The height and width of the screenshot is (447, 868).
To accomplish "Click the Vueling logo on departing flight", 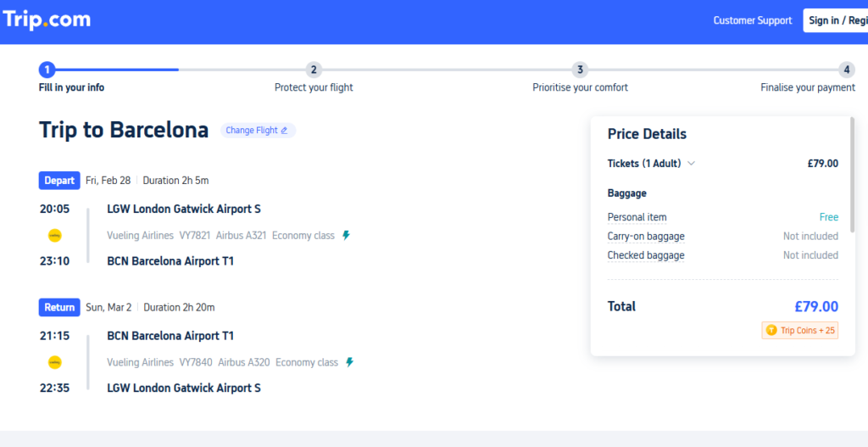I will pyautogui.click(x=55, y=236).
